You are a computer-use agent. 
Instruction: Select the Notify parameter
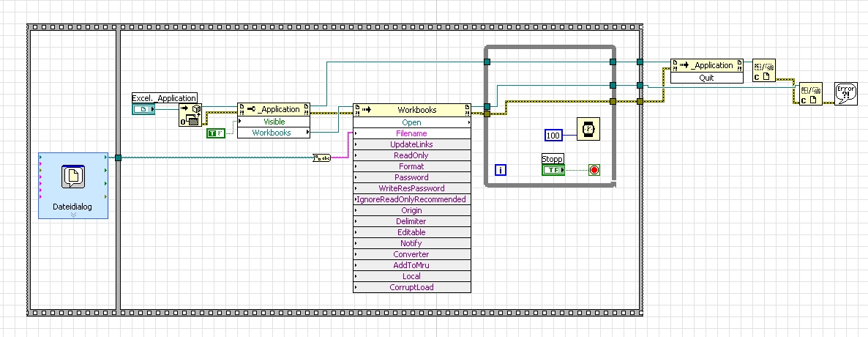(412, 243)
